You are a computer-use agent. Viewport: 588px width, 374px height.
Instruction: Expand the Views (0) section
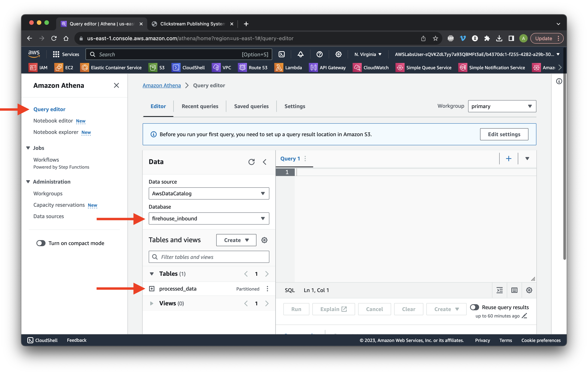click(152, 303)
